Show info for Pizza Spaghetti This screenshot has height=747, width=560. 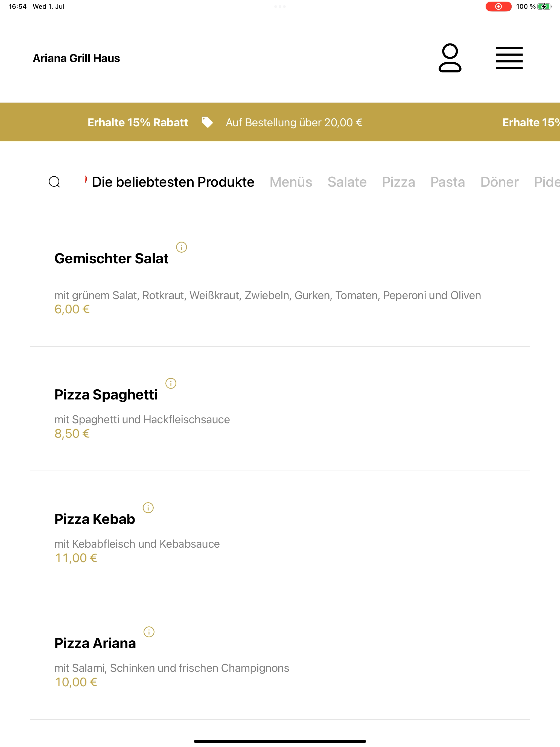(x=171, y=383)
